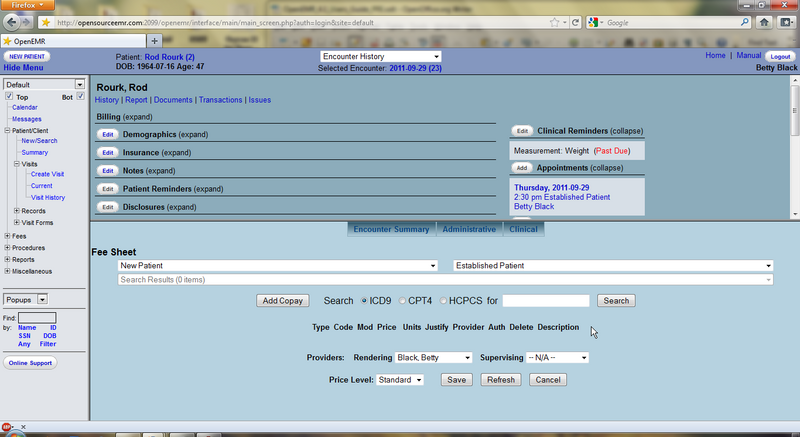
Task: Switch to the Administrative tab
Action: 469,229
